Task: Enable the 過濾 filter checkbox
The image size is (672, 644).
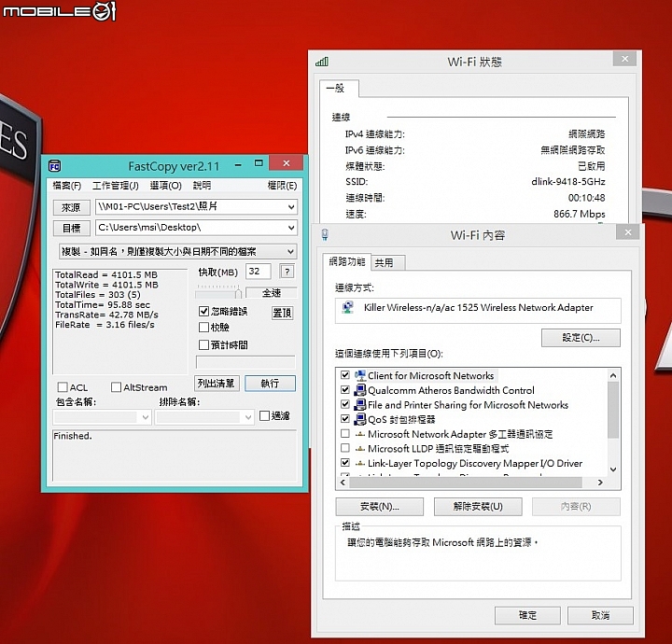Action: pos(264,415)
